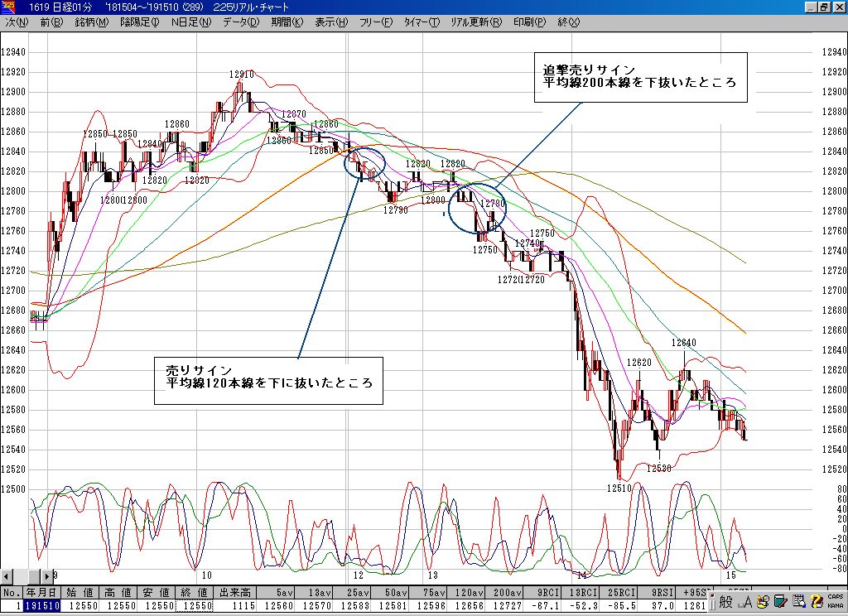Open the IME help question-mark icon
This screenshot has height=616, width=848.
(x=817, y=602)
